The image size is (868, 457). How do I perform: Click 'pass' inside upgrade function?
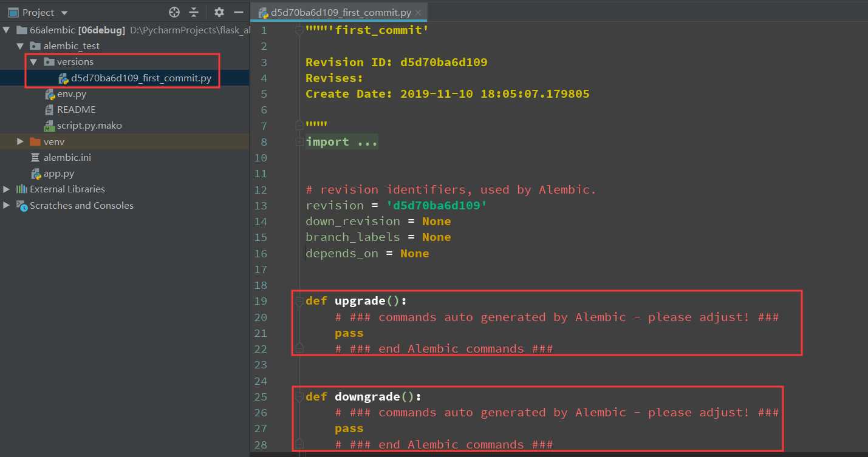tap(349, 333)
